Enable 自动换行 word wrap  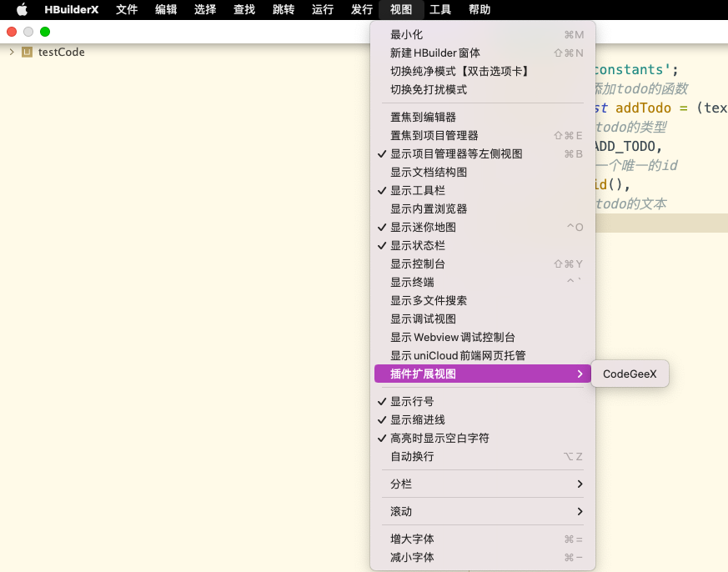click(411, 456)
